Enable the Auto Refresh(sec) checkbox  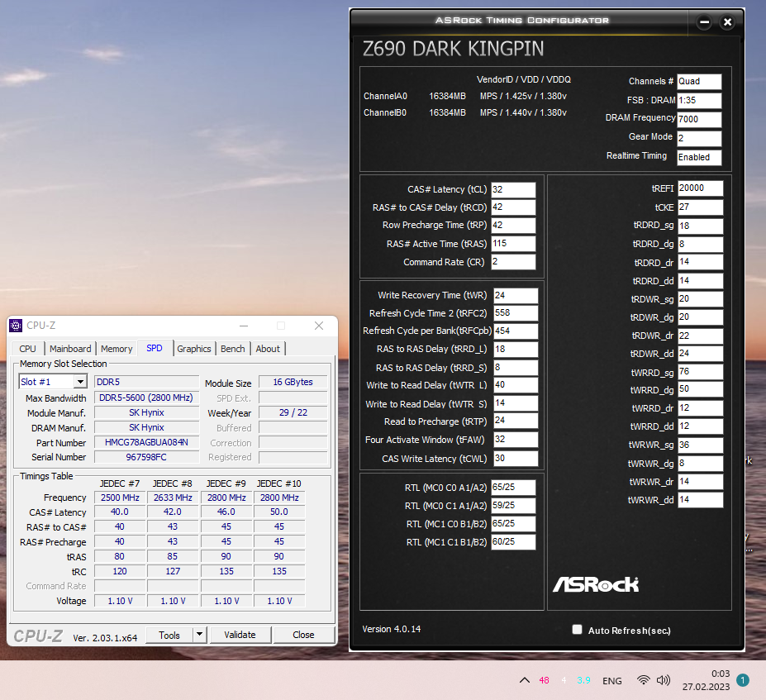pos(577,630)
